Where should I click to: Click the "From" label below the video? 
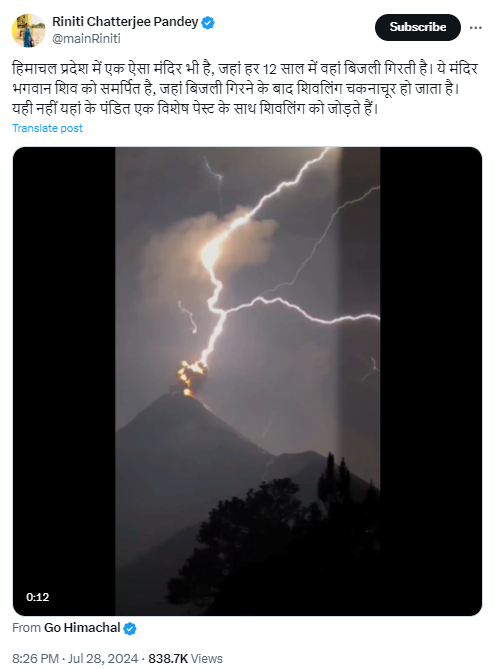coord(26,628)
